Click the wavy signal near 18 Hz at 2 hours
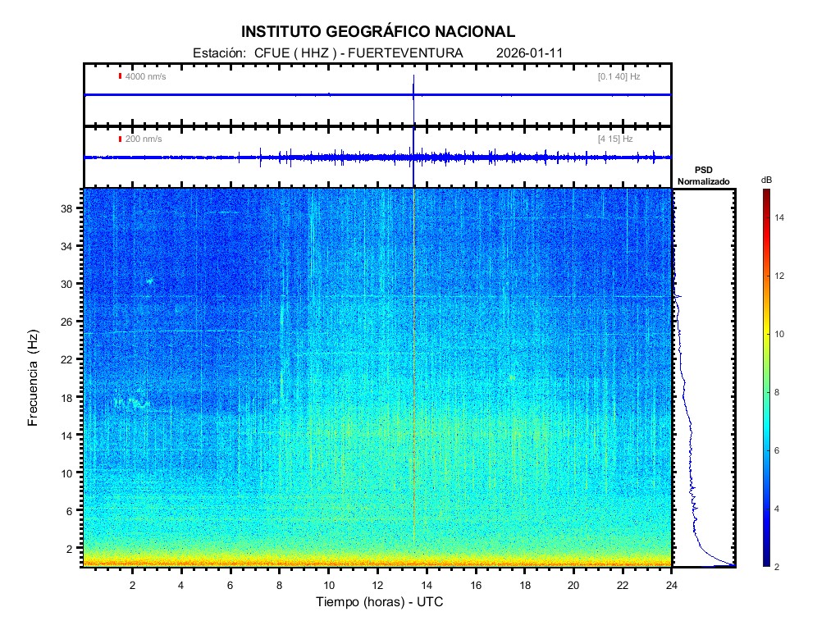 coord(131,402)
